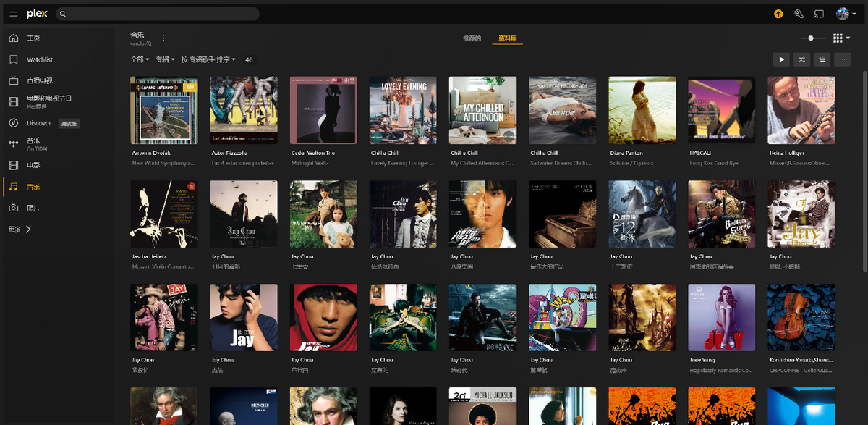Open the Lovely Evening album cover
Screen dimensions: 868x425
403,110
